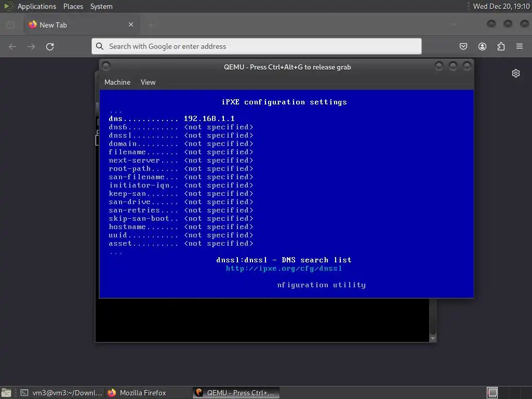Click the http://ipxe.org/cfg/dnssl link text
The image size is (532, 399).
284,269
